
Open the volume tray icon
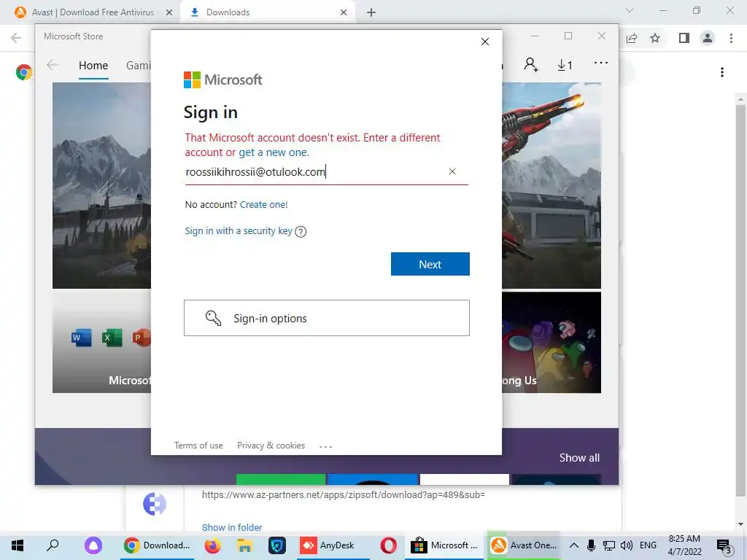click(x=627, y=545)
